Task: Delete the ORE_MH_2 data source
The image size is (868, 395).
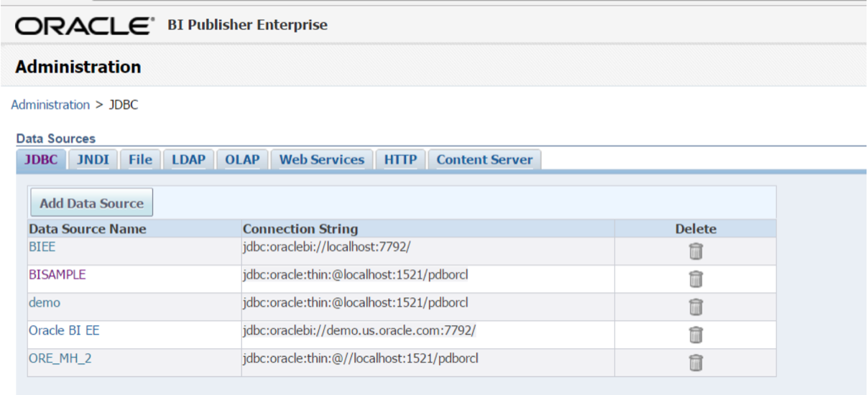Action: [696, 363]
